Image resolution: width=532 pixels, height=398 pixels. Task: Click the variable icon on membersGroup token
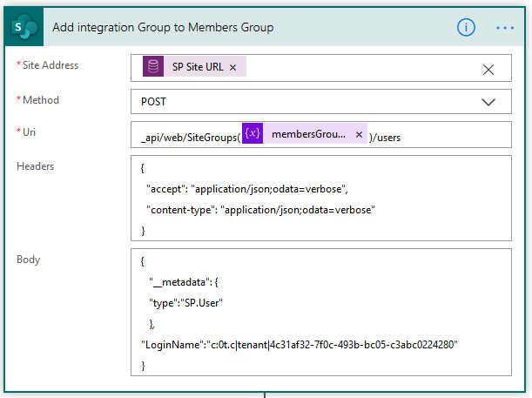[252, 134]
